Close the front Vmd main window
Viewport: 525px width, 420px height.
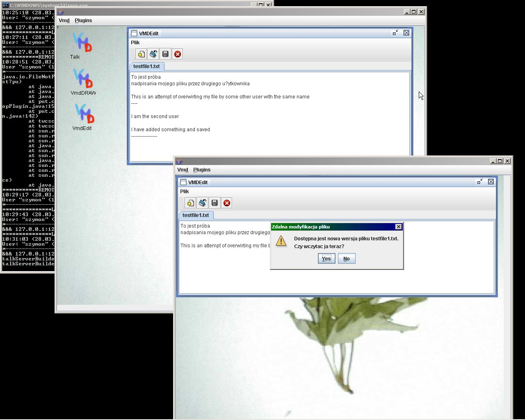(x=507, y=161)
